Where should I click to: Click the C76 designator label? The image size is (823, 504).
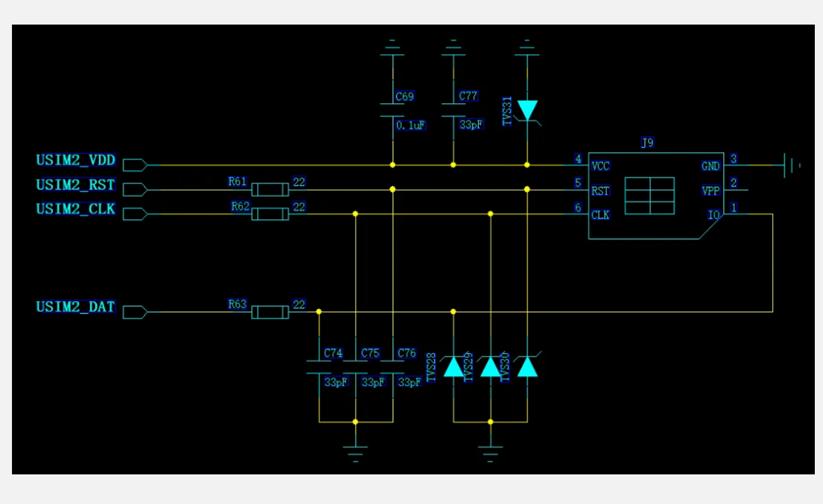407,353
